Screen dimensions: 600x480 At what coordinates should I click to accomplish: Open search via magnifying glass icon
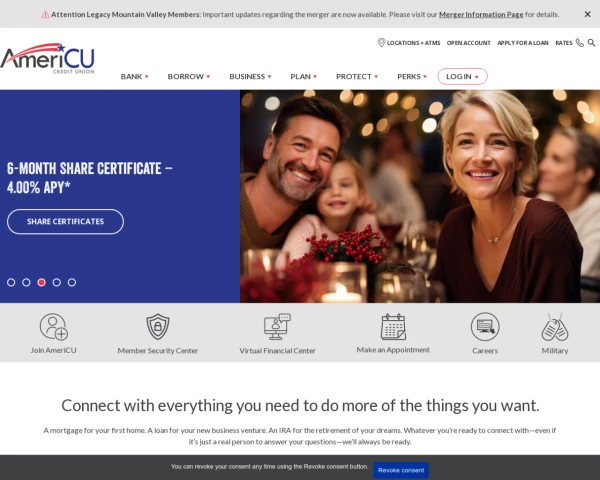tap(592, 43)
